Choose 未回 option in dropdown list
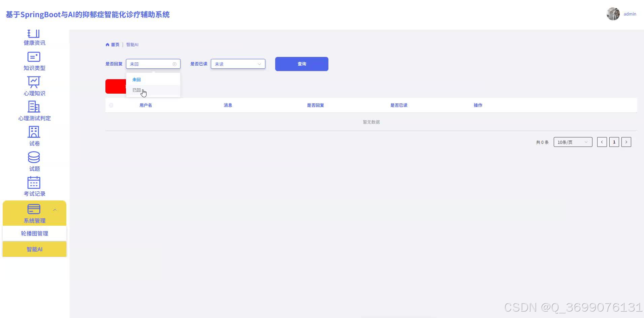Viewport: 644px width, 318px height. coord(153,79)
